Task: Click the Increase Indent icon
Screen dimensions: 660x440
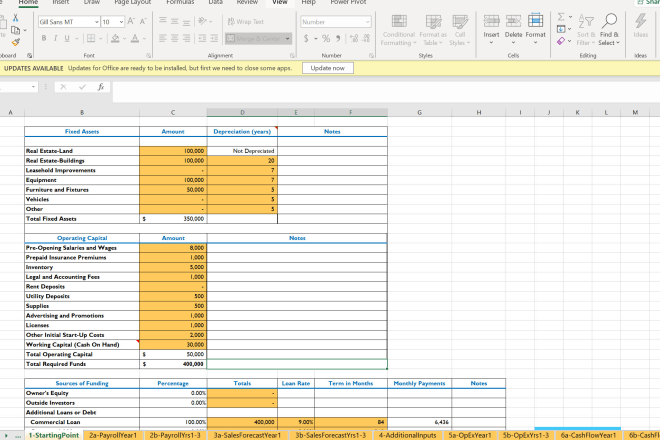Action: click(x=214, y=38)
